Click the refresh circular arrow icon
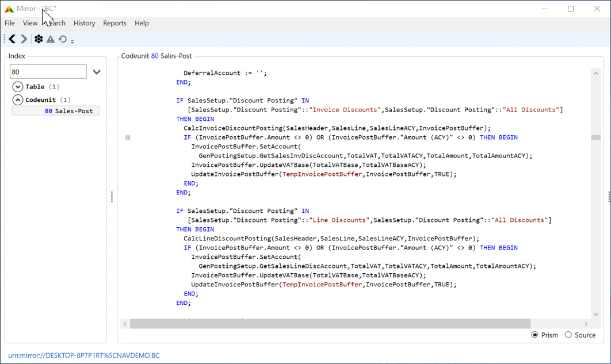Viewport: 611px width, 364px height. click(62, 39)
